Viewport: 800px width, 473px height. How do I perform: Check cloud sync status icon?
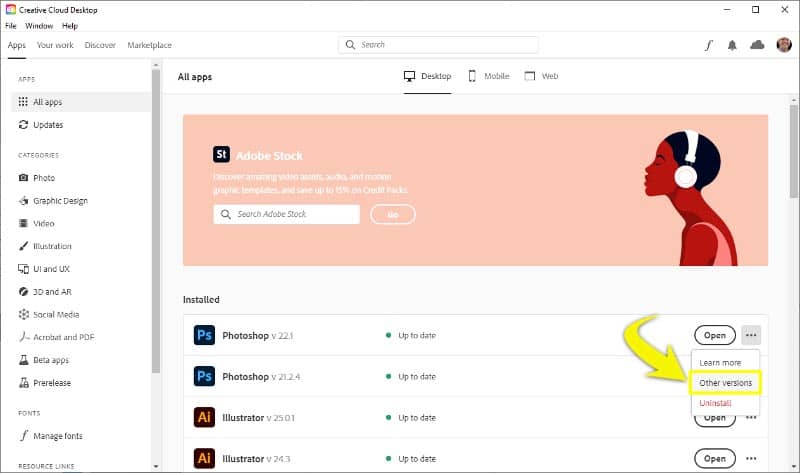(757, 45)
